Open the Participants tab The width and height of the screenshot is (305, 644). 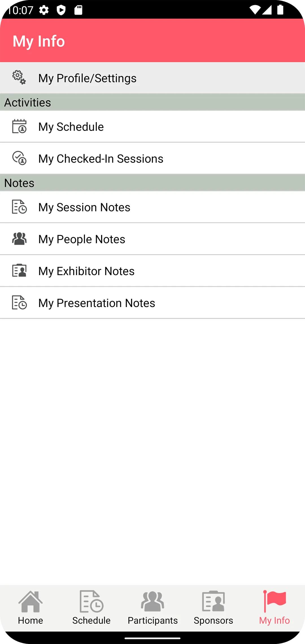152,607
